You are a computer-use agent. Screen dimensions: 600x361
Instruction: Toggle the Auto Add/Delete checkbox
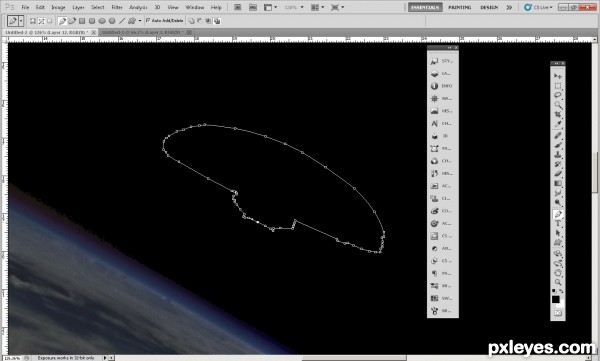148,20
